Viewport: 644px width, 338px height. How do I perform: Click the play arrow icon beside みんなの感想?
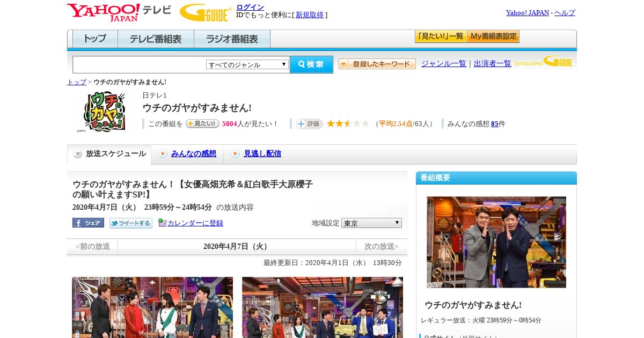pyautogui.click(x=163, y=154)
